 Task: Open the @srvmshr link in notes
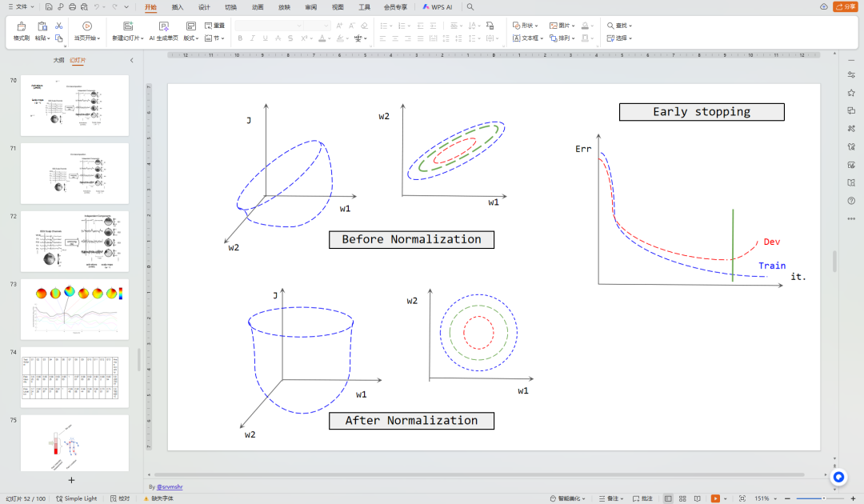(x=170, y=487)
